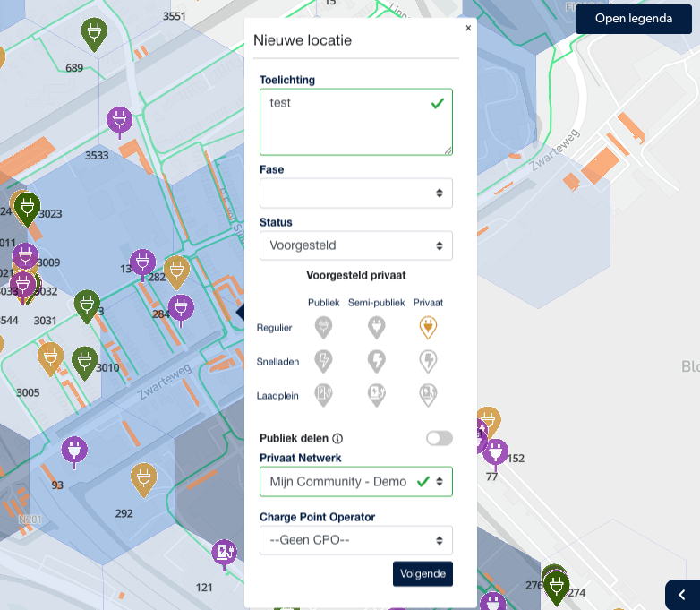The height and width of the screenshot is (610, 700).
Task: Pick the Snelladen Privaat icon
Action: [428, 361]
